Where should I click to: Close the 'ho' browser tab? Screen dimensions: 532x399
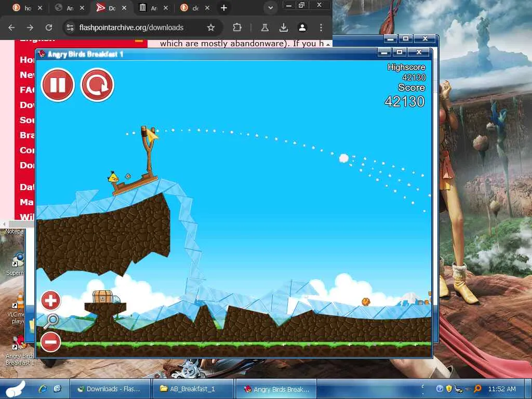39,8
